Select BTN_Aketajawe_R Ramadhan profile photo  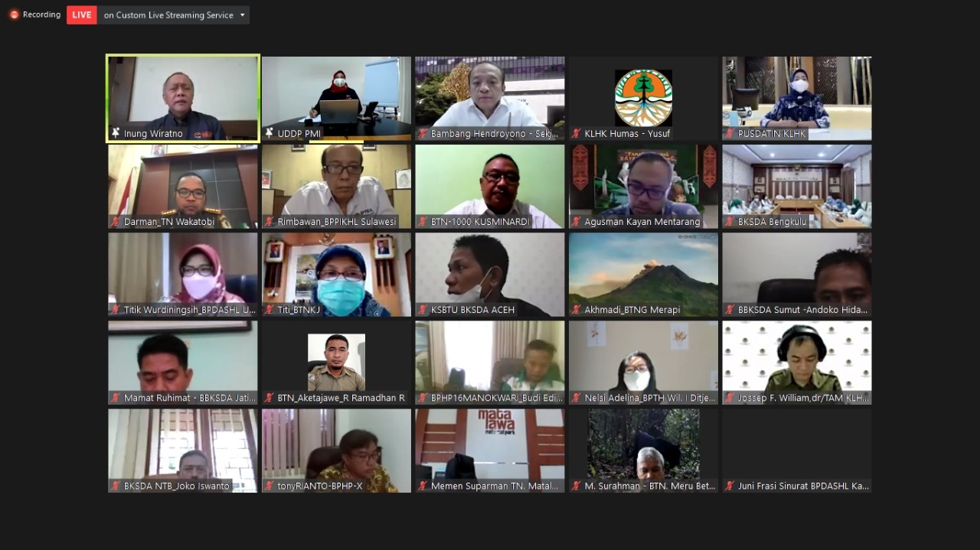click(x=336, y=362)
